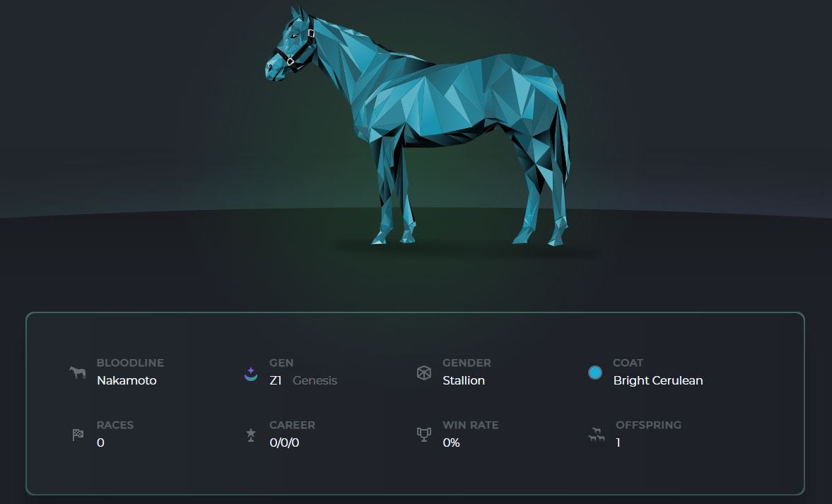Click the horse icon beside Bloodline
This screenshot has height=504, width=832.
(78, 372)
